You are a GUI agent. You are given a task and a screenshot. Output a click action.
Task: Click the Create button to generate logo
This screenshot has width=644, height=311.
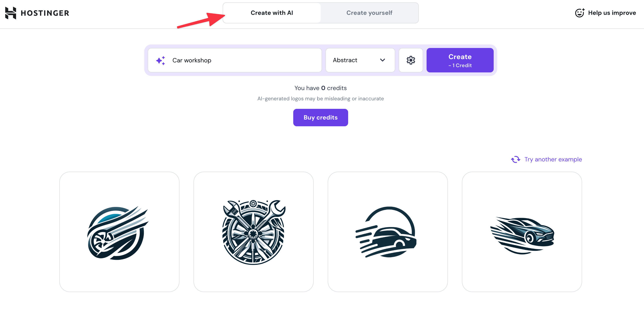tap(460, 60)
